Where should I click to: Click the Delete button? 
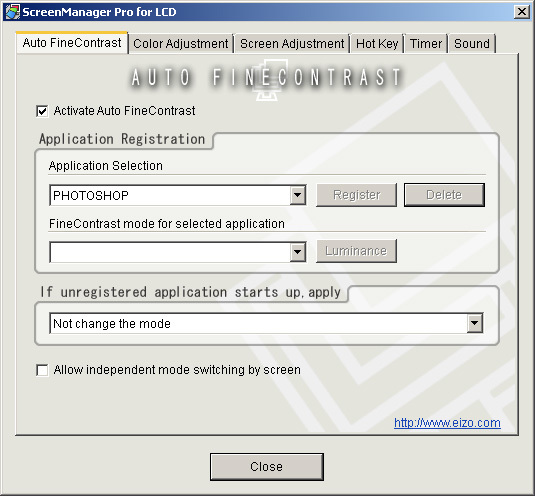coord(444,195)
